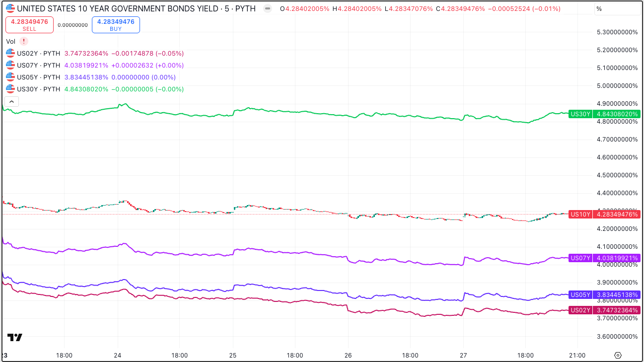Click the 10 Year Bonds flag icon
Screen dimensions: 644x362
[10, 8]
